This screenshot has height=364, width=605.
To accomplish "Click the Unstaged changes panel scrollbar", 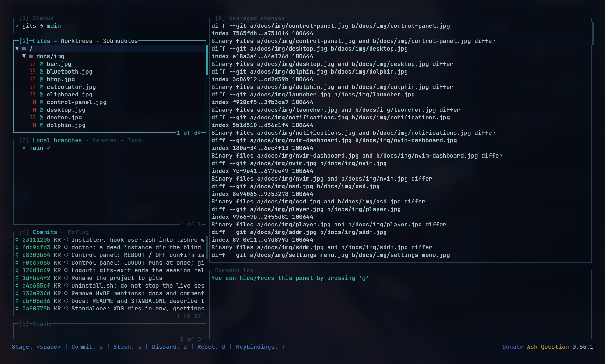I will [593, 33].
